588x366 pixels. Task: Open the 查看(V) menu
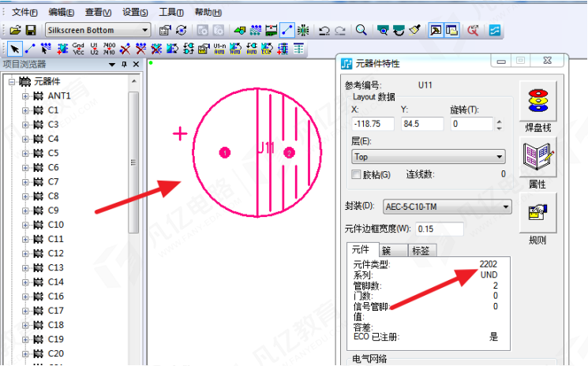[x=98, y=13]
